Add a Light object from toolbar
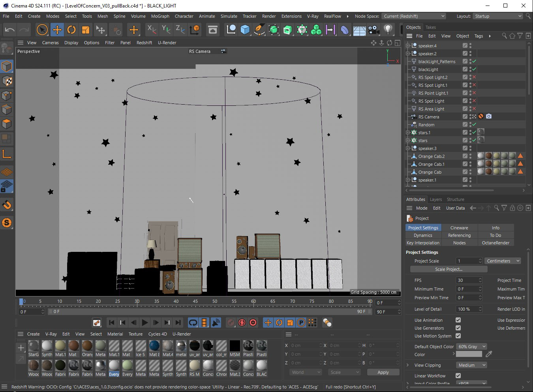This screenshot has width=533, height=392. click(x=388, y=30)
